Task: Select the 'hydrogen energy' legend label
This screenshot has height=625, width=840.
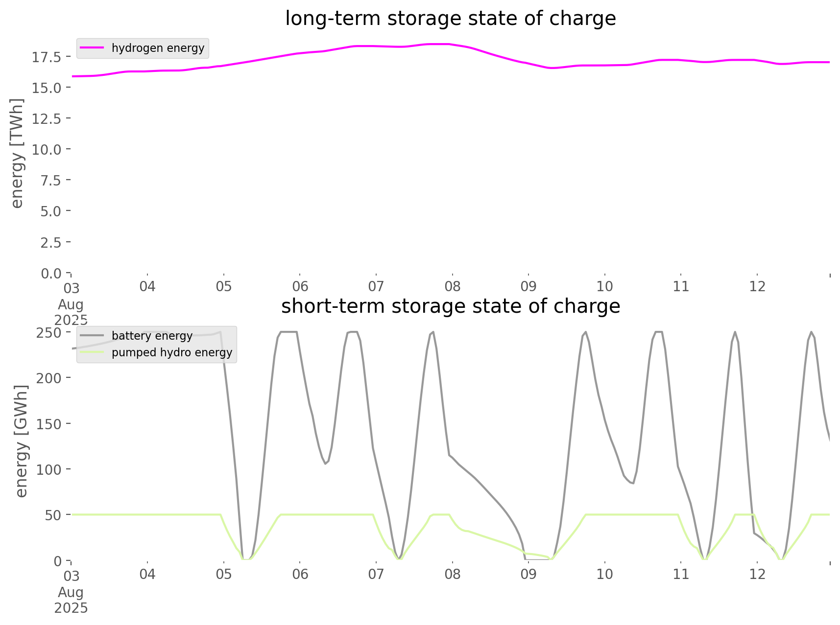Action: pyautogui.click(x=158, y=48)
